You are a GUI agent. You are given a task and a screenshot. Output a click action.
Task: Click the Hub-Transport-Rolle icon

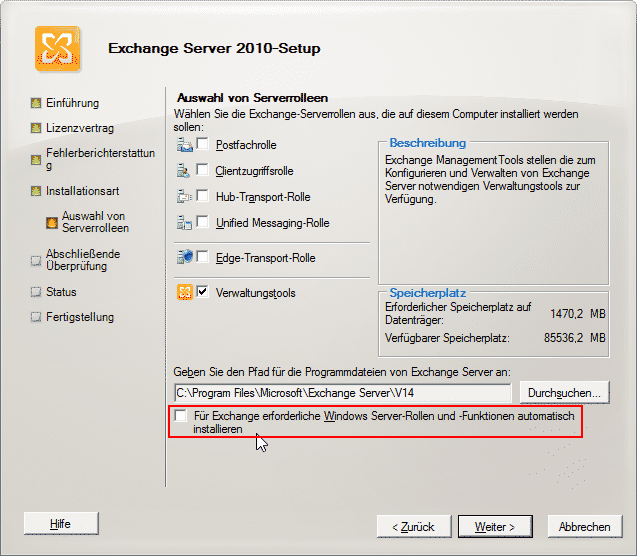click(x=184, y=197)
